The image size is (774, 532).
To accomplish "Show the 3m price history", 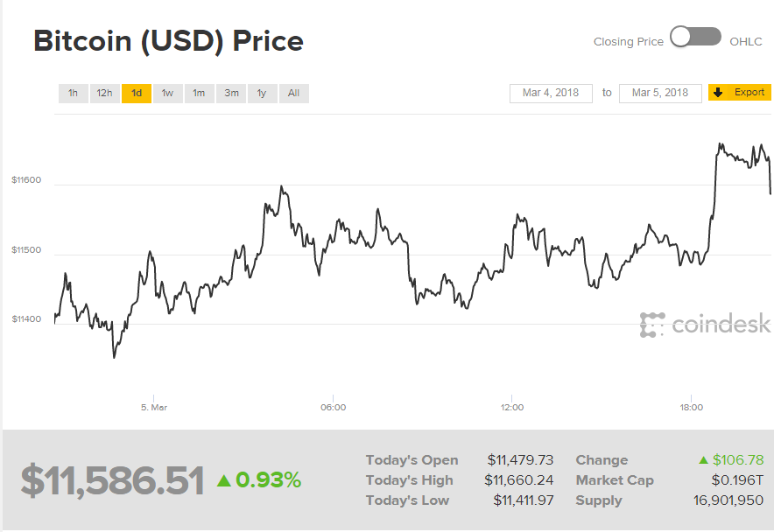I will tap(231, 93).
